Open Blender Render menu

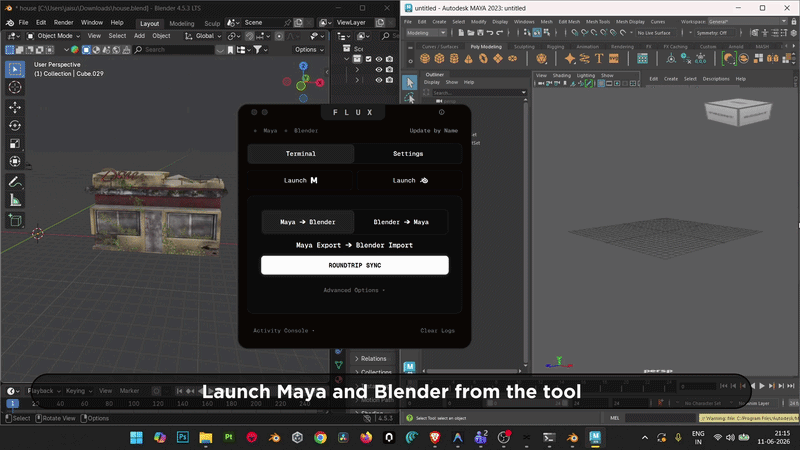63,22
